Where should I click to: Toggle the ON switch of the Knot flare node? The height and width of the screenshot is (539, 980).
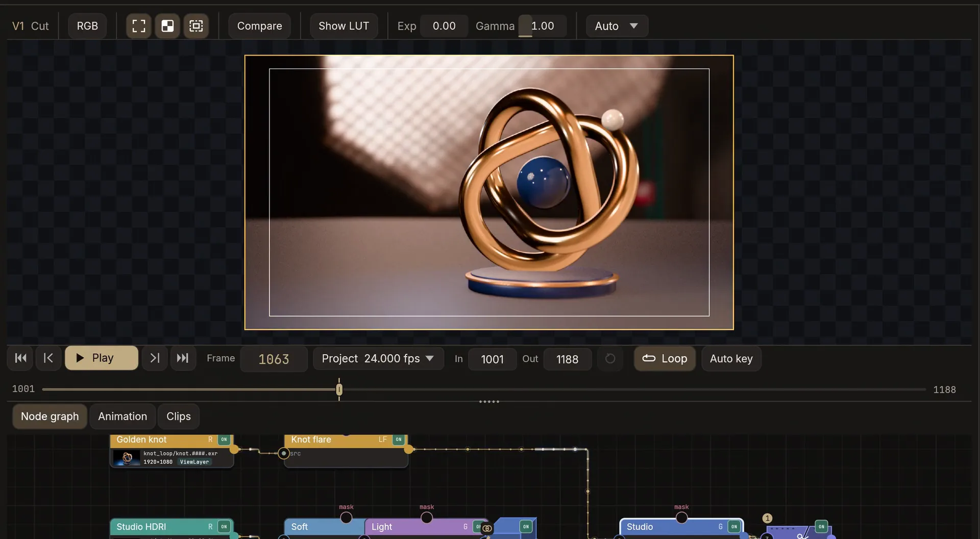pyautogui.click(x=399, y=439)
